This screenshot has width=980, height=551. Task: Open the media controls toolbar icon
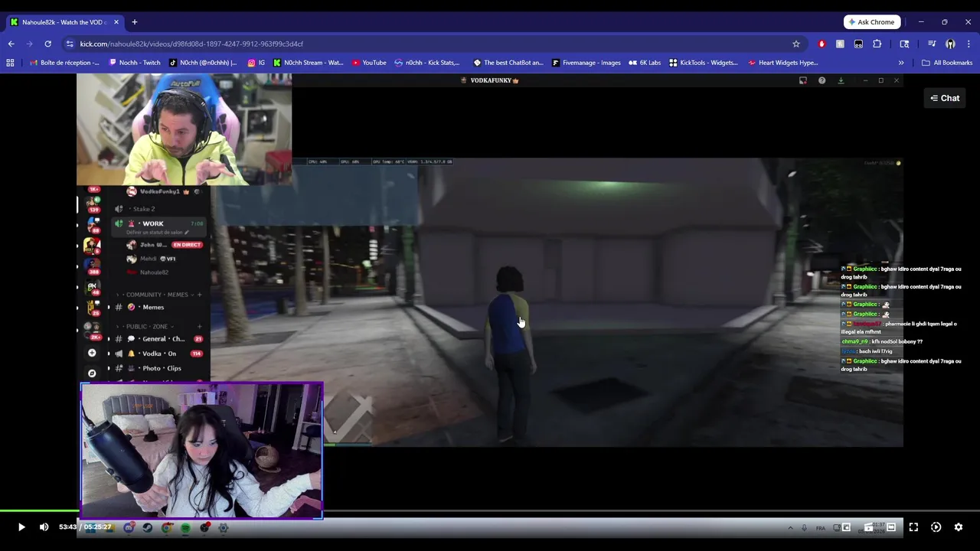[932, 44]
